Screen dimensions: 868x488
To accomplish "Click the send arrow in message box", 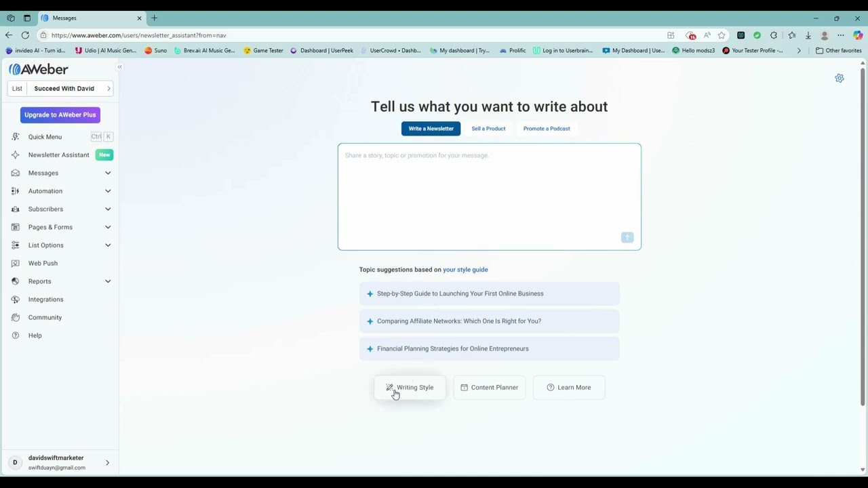I will (x=627, y=237).
